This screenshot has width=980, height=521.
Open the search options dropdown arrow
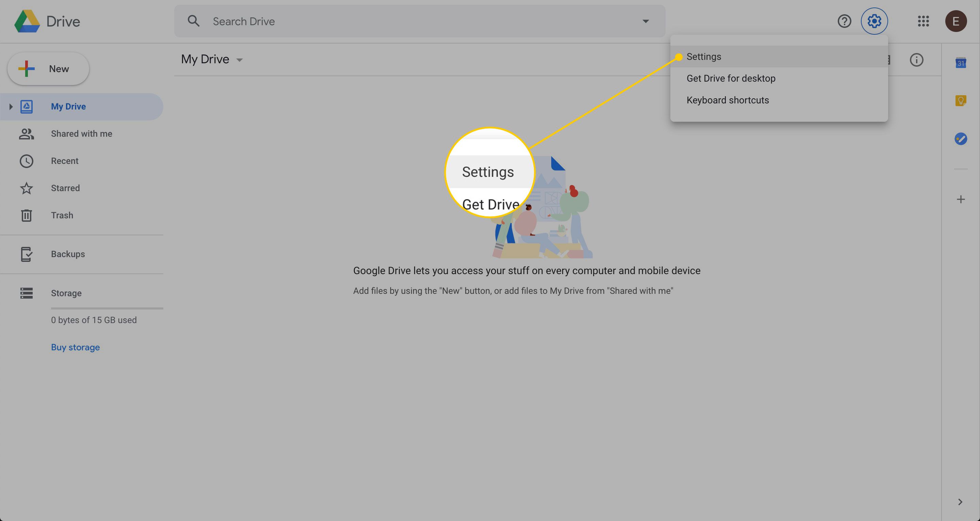[646, 21]
